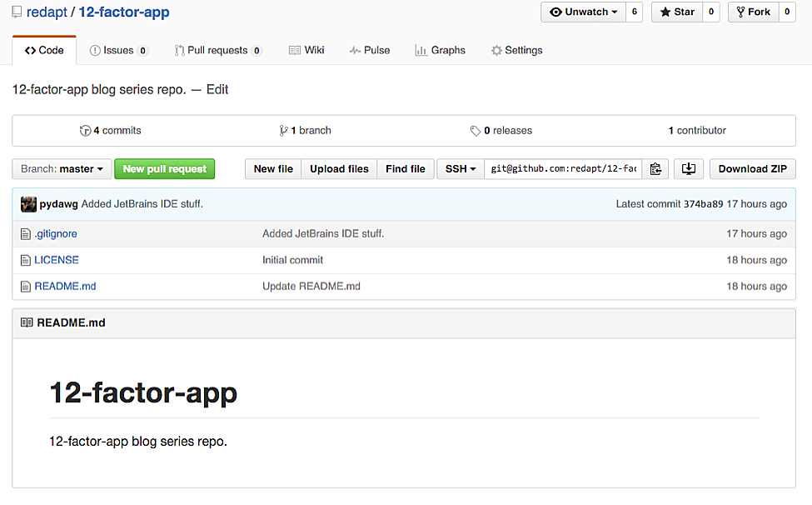812x505 pixels.
Task: Open the redapt owner link
Action: tap(47, 12)
